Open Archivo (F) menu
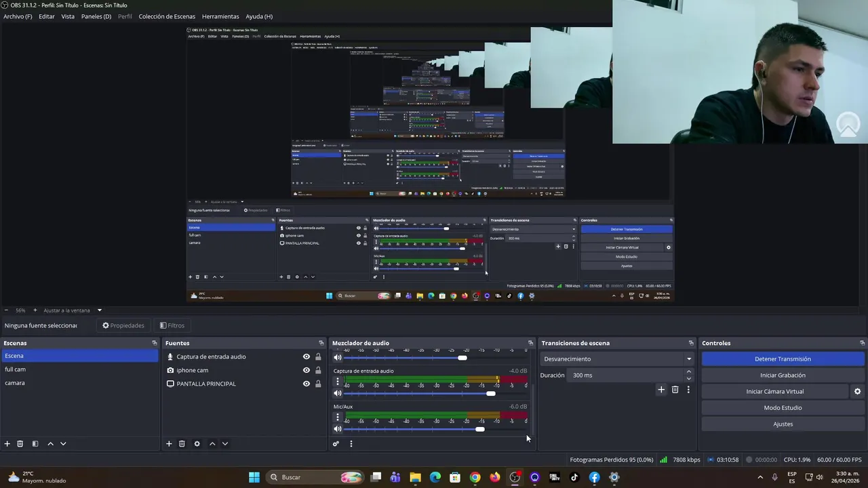 click(18, 16)
